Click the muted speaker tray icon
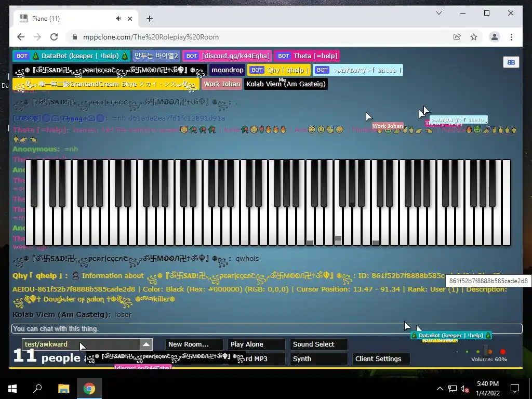This screenshot has height=399, width=532. 464,389
